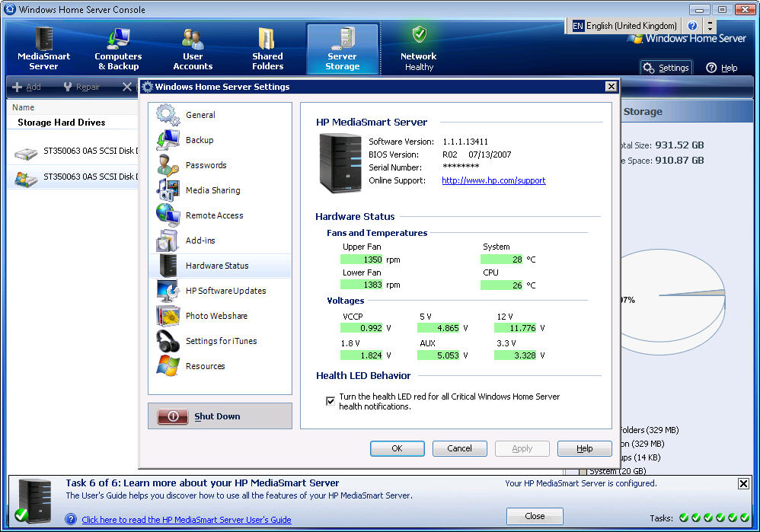The image size is (760, 532).
Task: Open the language bar options arrow
Action: coord(710,26)
